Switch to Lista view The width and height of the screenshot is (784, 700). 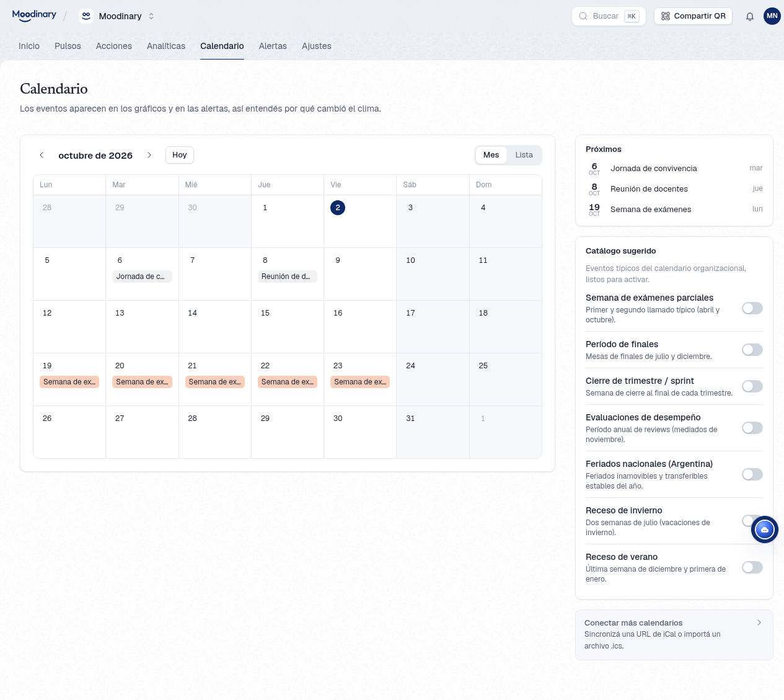(524, 155)
